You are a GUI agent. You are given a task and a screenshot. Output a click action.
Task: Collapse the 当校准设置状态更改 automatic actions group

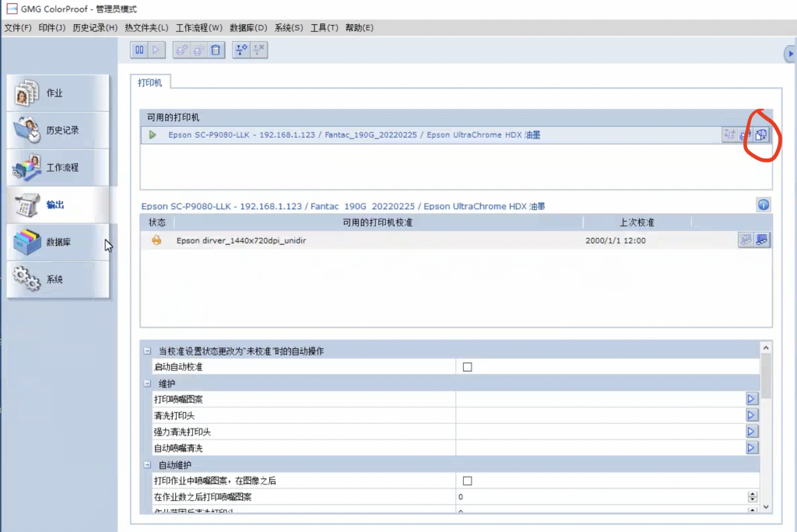147,351
